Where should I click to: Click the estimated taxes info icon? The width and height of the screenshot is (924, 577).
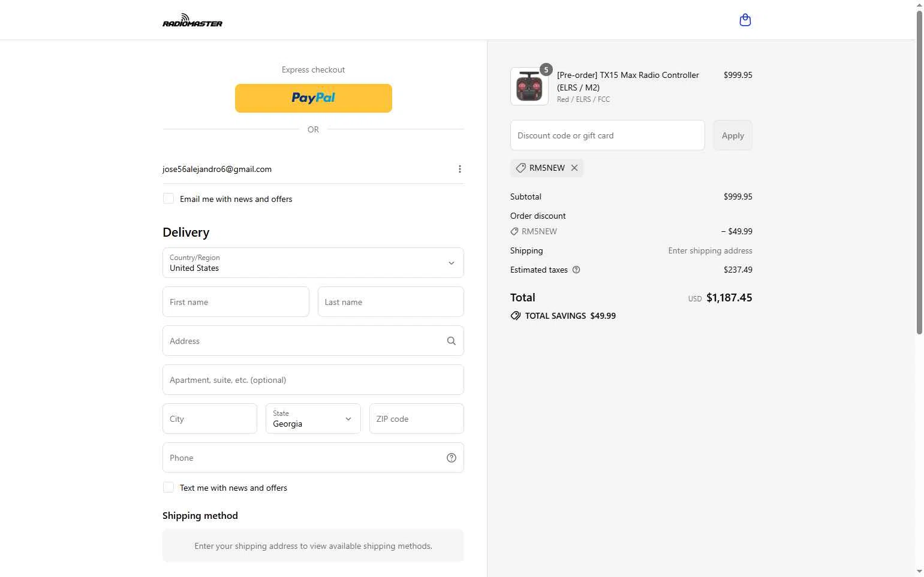(x=576, y=270)
